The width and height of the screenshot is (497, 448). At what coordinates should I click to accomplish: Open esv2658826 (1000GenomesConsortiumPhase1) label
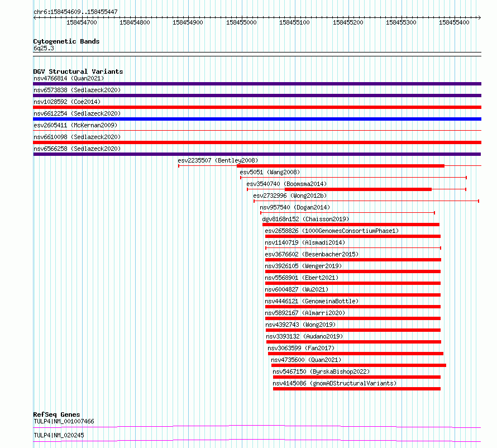[x=332, y=231]
